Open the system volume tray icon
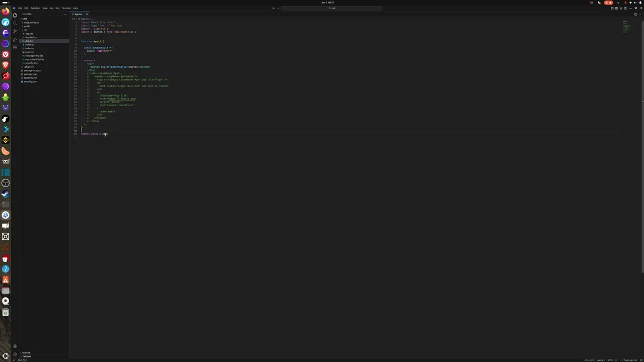The width and height of the screenshot is (644, 362). [635, 3]
